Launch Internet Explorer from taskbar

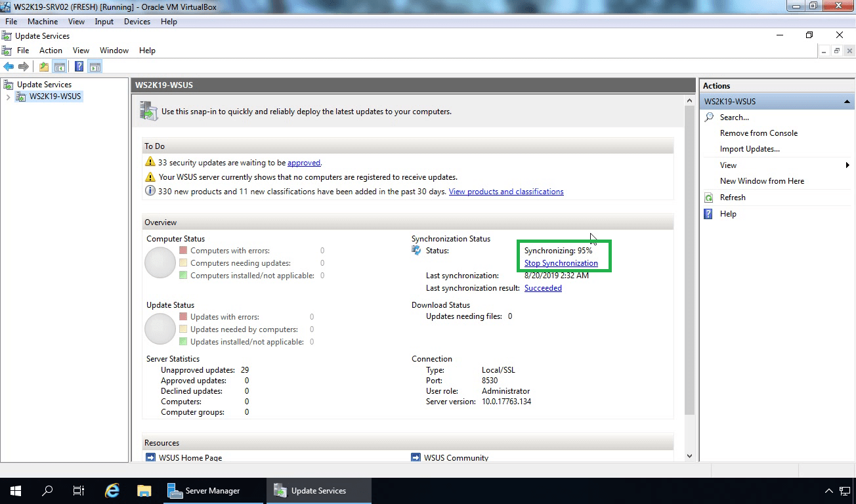point(113,491)
